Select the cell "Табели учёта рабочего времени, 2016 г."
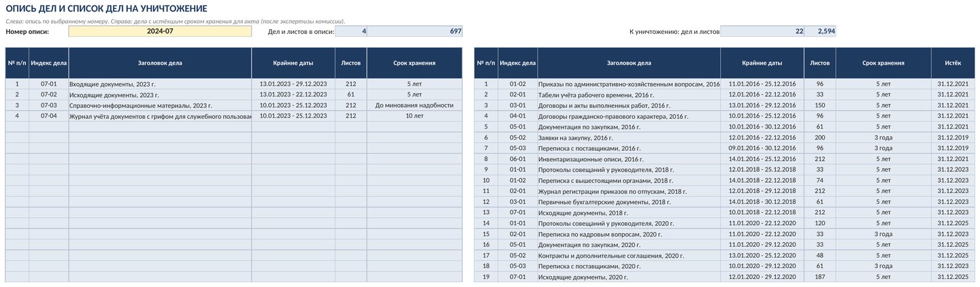Viewport: 980px width, 287px height. tap(629, 95)
